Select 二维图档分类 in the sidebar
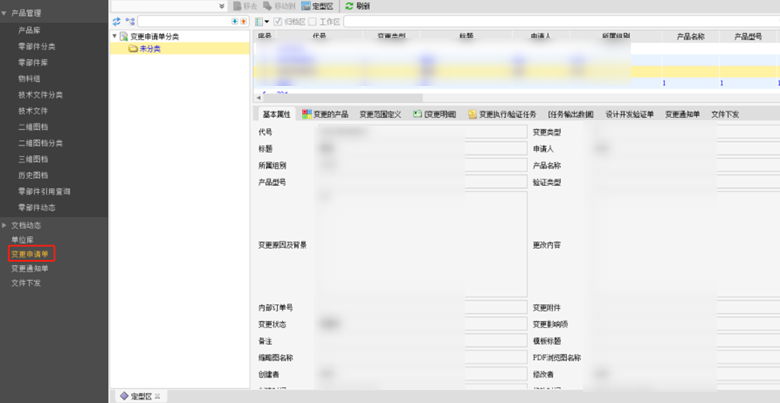This screenshot has height=403, width=780. [x=40, y=143]
